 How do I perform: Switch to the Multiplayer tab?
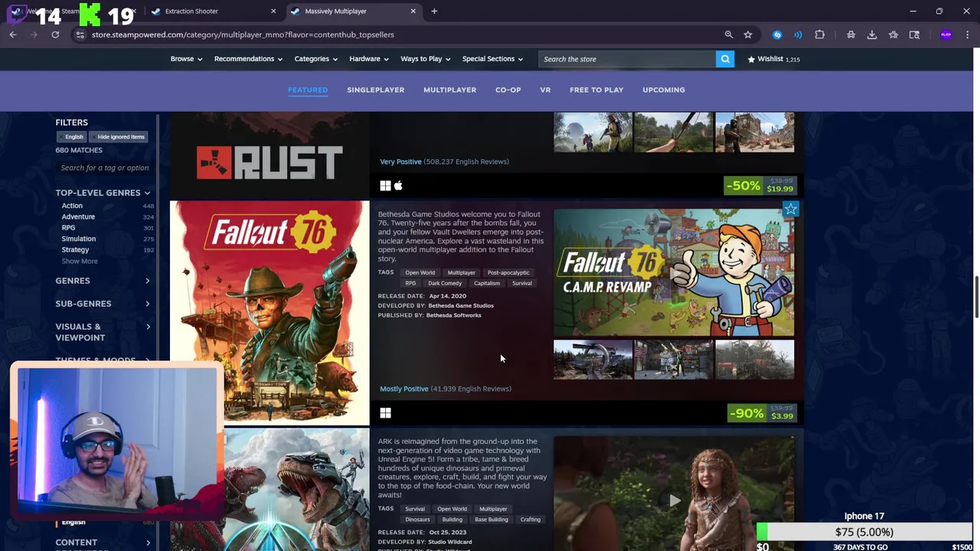click(449, 90)
